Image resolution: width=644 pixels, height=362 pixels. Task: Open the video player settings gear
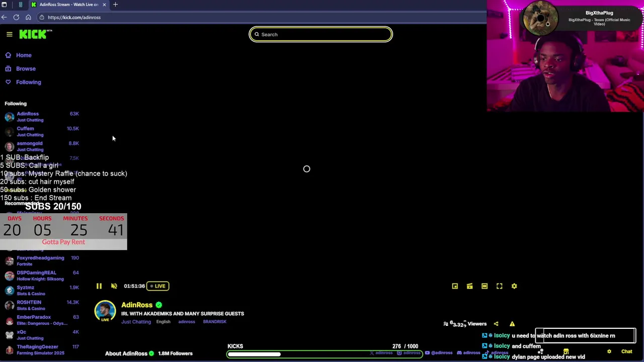(514, 286)
